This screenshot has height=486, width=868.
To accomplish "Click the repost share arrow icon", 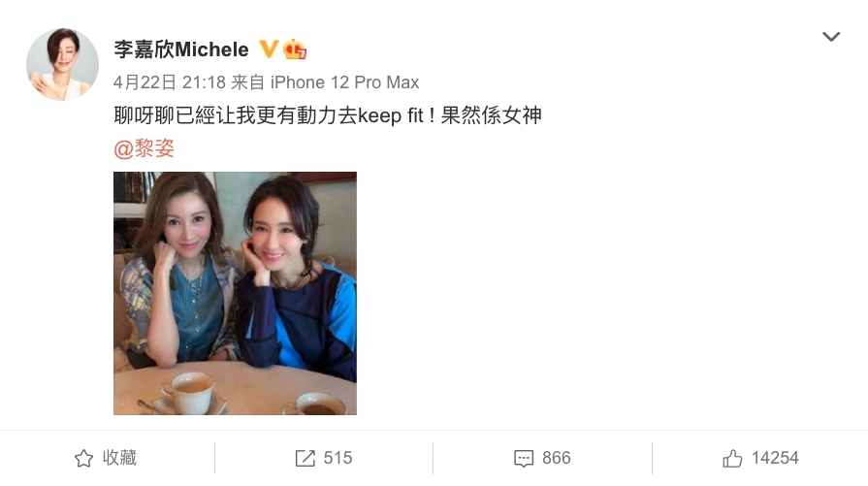I will pyautogui.click(x=305, y=458).
